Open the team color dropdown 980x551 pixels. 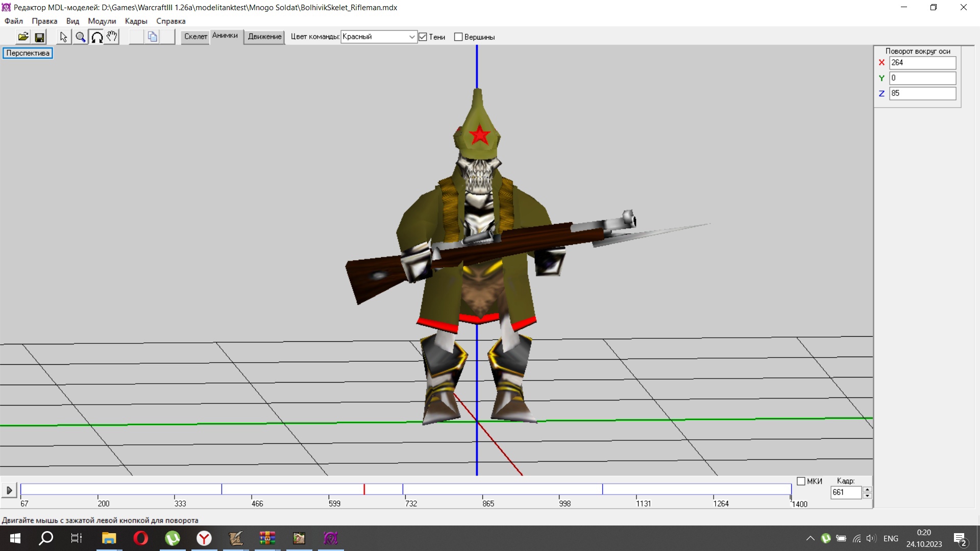(x=411, y=37)
